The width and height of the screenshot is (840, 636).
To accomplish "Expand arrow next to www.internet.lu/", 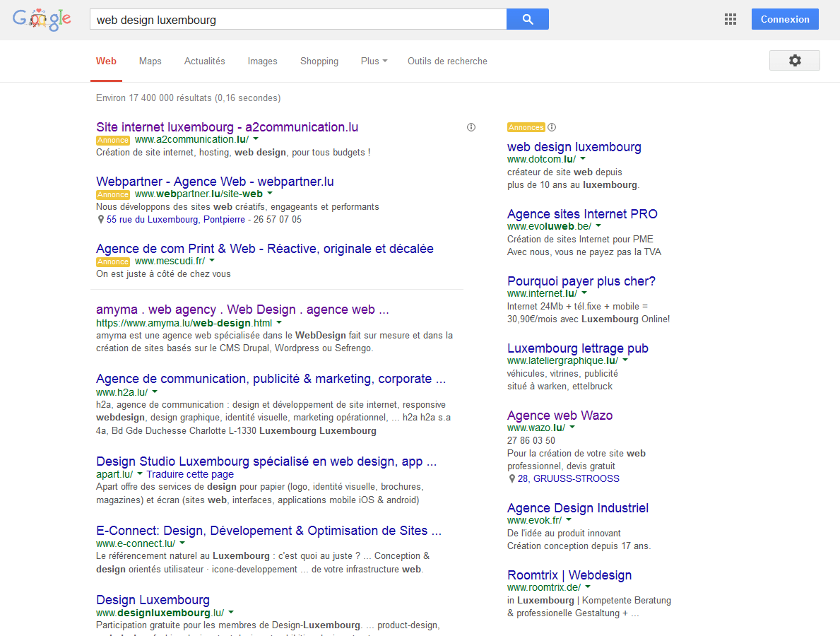I will (584, 293).
